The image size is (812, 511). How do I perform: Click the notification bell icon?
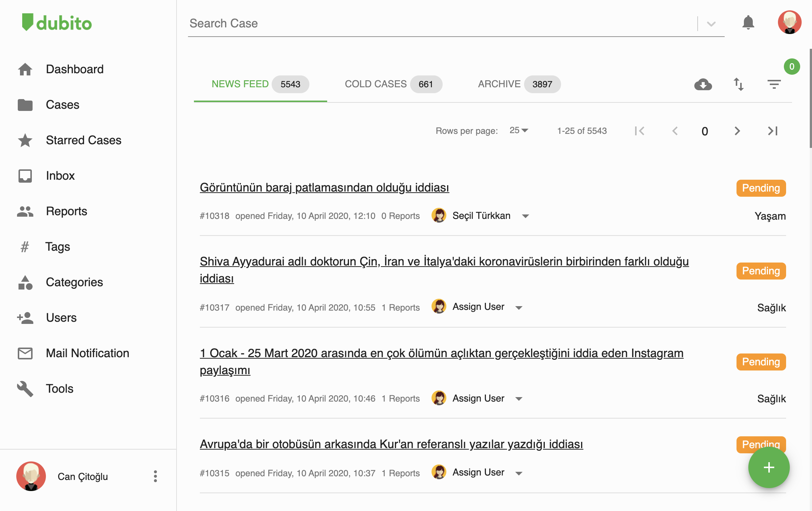748,23
